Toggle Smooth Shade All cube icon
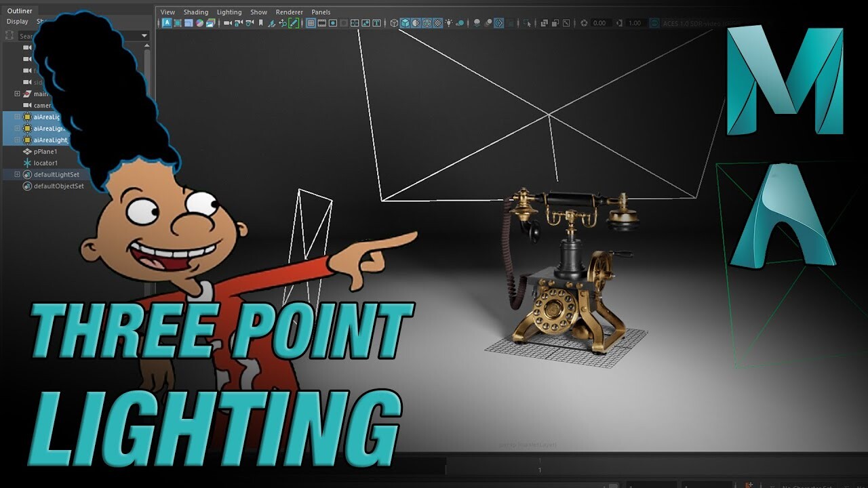Screen dimensions: 868x488 pyautogui.click(x=406, y=23)
